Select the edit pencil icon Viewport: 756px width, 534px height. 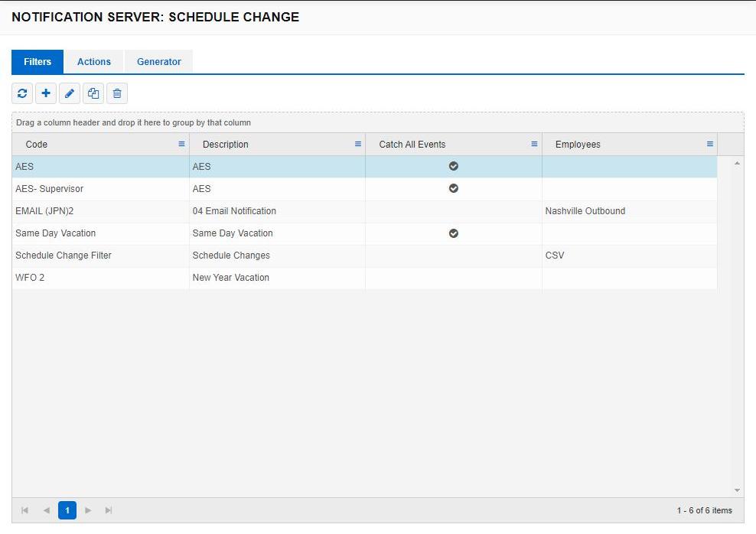point(70,93)
